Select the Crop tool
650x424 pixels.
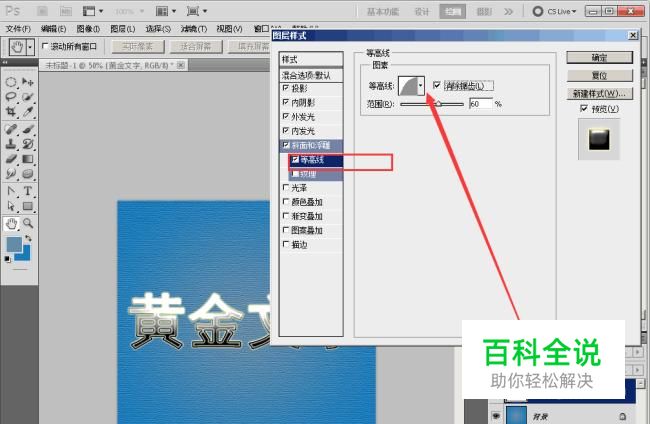point(11,112)
